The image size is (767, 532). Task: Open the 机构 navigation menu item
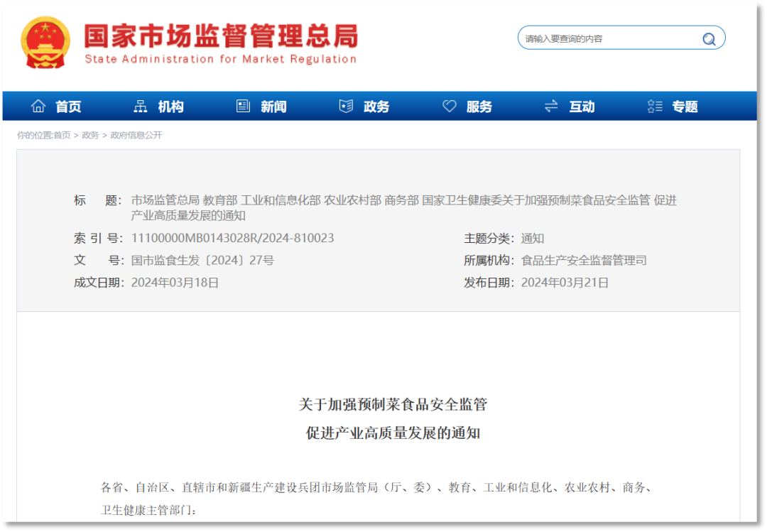pos(170,107)
